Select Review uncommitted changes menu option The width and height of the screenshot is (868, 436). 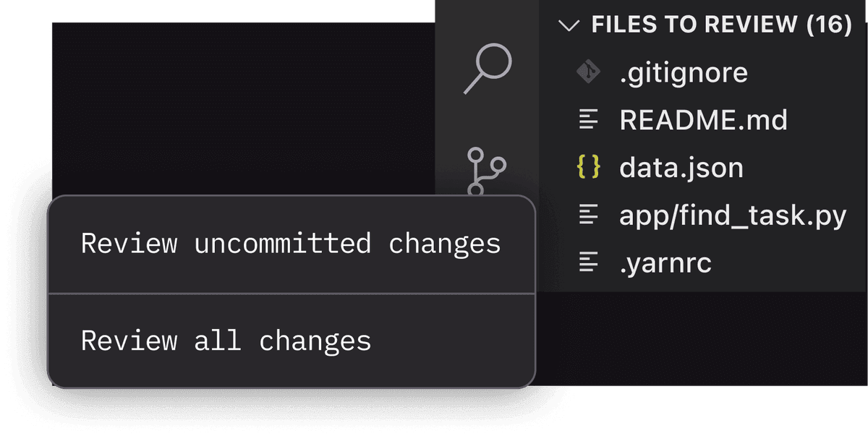coord(291,244)
